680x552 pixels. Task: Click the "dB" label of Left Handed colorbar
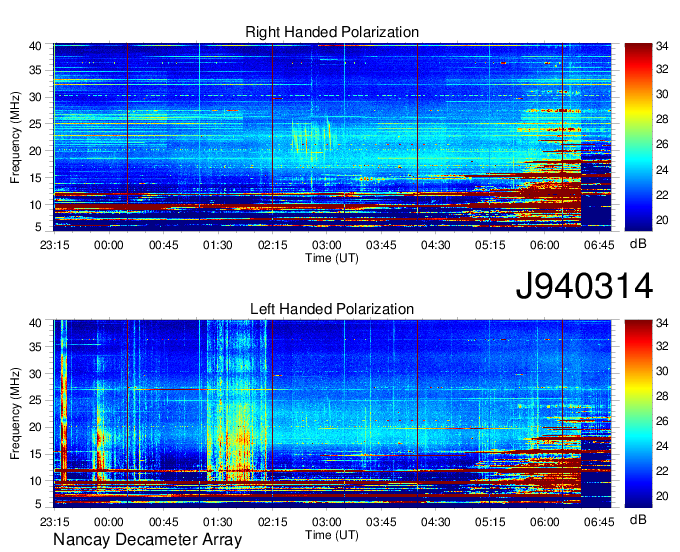(x=638, y=519)
